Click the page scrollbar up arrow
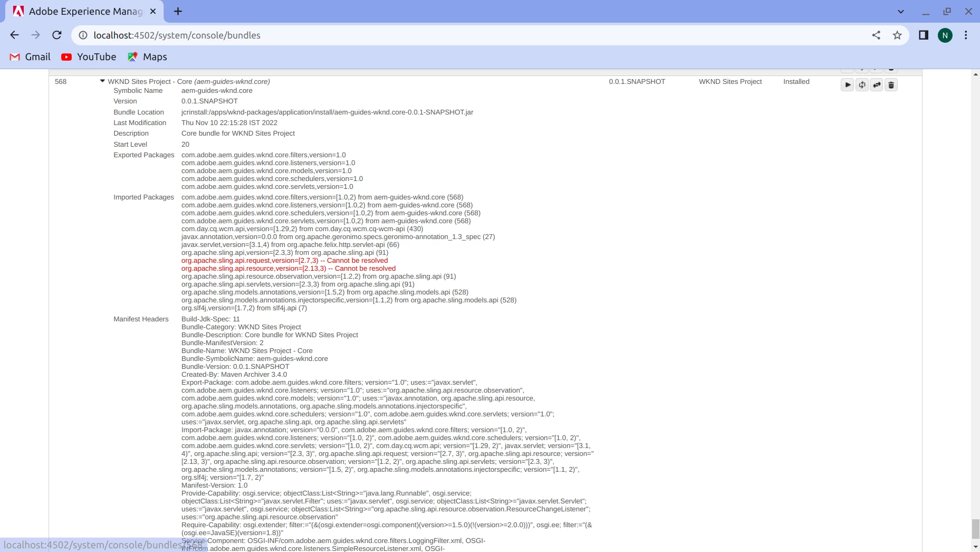980x552 pixels. coord(975,74)
